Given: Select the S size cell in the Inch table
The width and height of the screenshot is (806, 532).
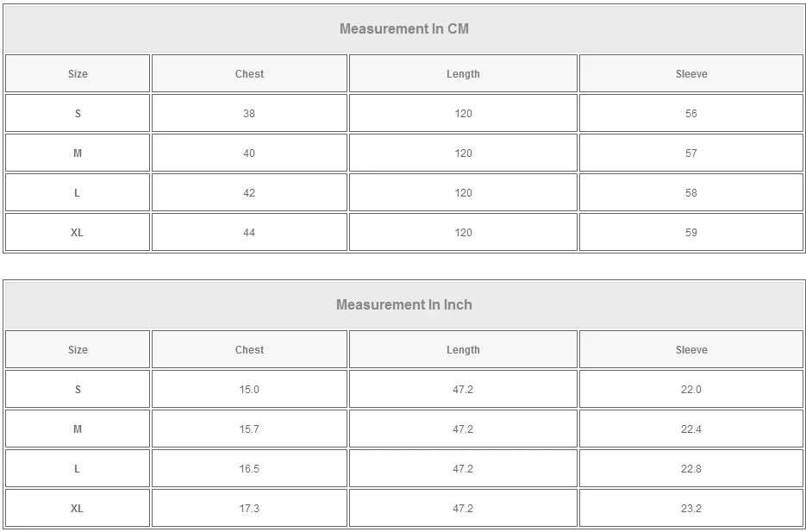Looking at the screenshot, I should (x=78, y=390).
